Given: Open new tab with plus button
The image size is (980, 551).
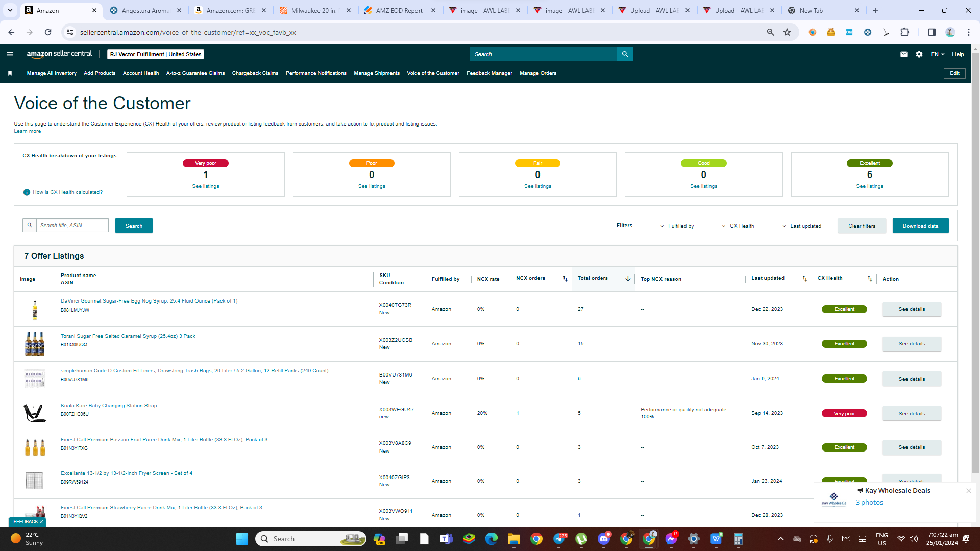Looking at the screenshot, I should click(875, 10).
